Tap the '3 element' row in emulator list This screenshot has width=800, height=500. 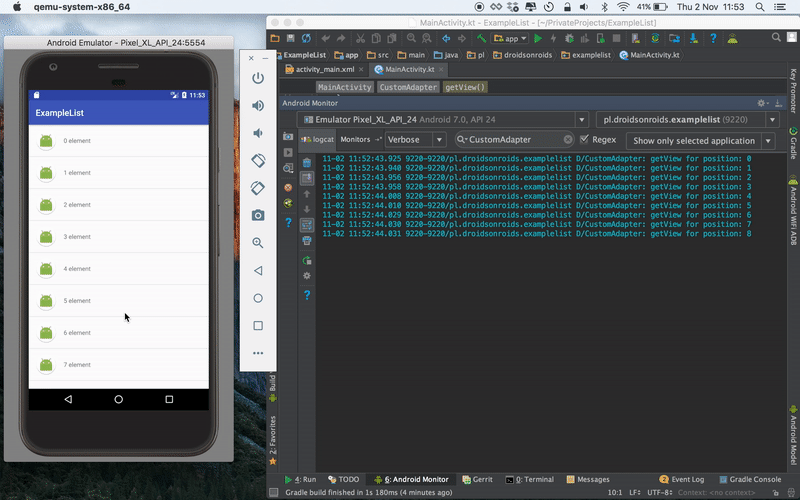coord(118,237)
